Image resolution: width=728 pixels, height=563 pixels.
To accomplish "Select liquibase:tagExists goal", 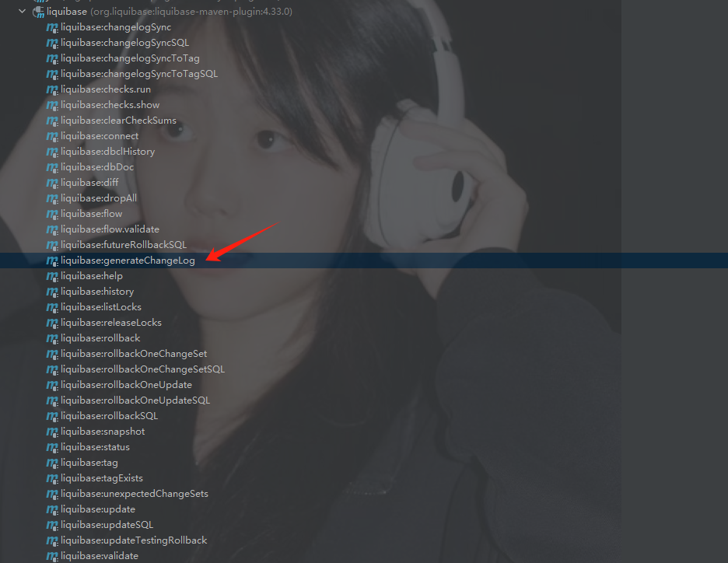I will 102,478.
